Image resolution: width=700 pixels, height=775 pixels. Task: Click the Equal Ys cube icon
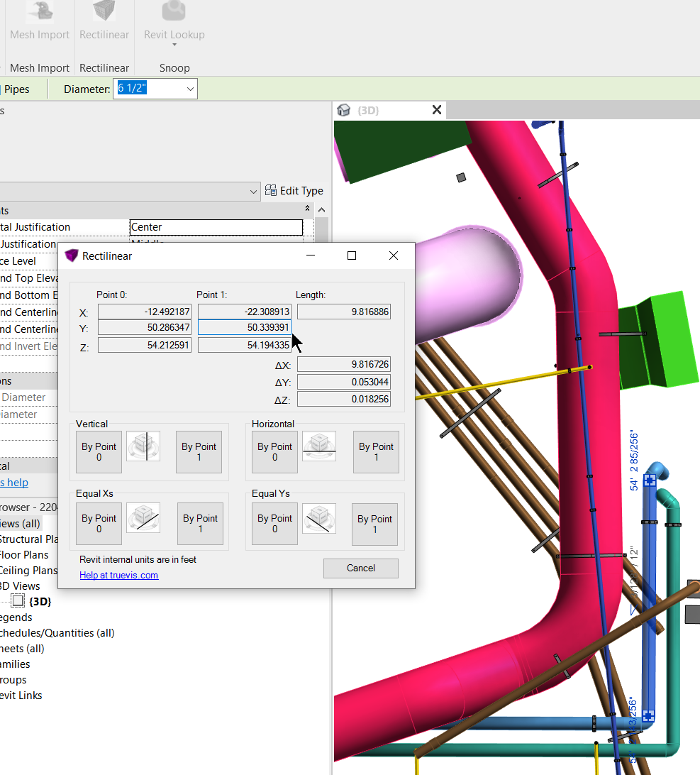(x=320, y=519)
